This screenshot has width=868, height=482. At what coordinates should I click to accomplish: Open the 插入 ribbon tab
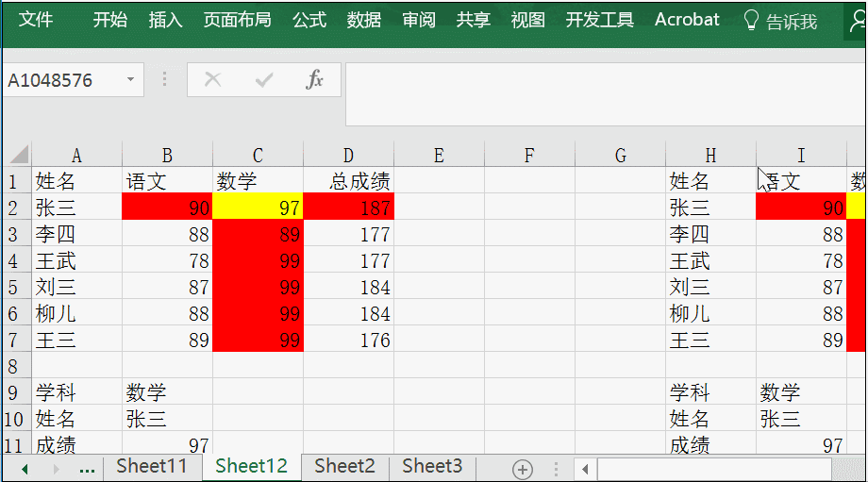pos(165,20)
